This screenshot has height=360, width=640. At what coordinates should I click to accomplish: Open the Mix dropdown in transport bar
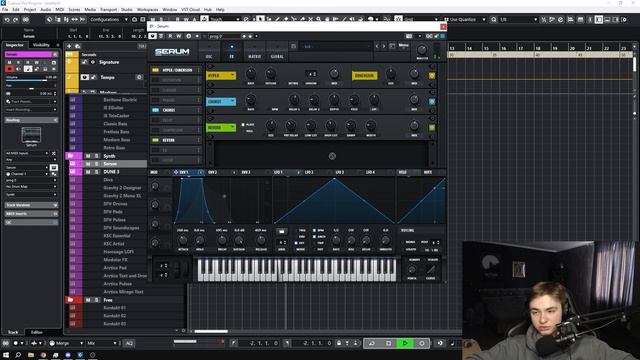pos(102,343)
